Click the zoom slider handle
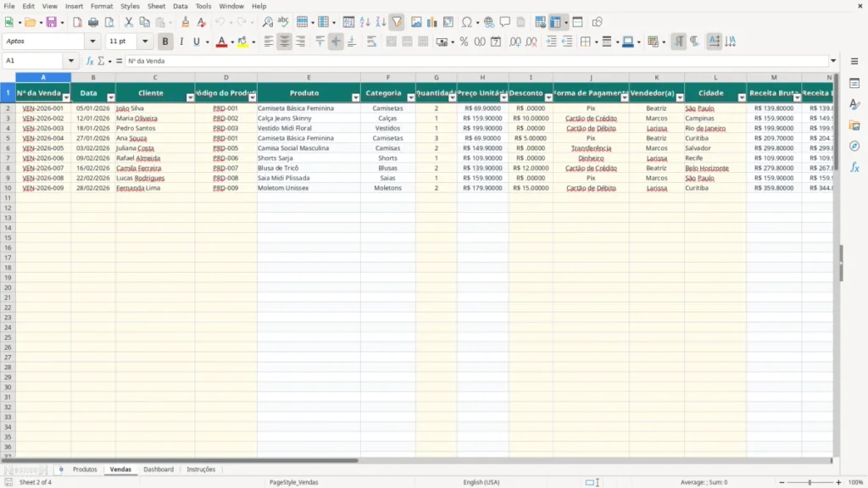The width and height of the screenshot is (868, 488). (810, 482)
